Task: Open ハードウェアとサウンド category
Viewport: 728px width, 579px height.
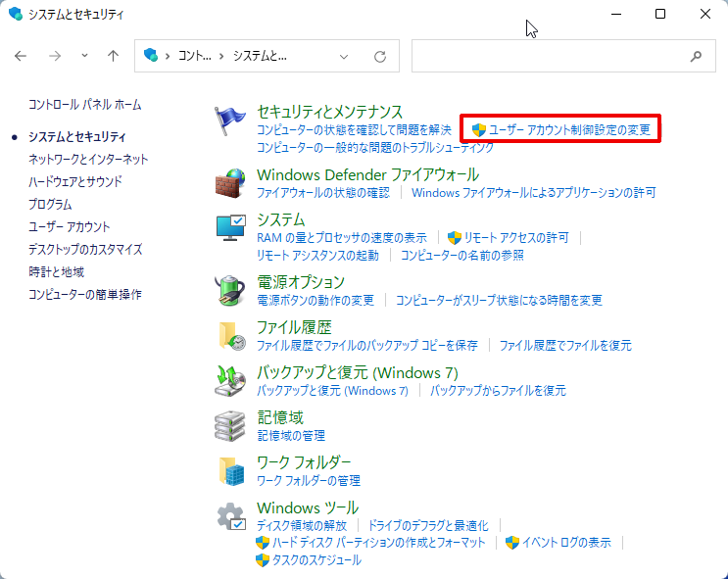Action: pyautogui.click(x=75, y=181)
